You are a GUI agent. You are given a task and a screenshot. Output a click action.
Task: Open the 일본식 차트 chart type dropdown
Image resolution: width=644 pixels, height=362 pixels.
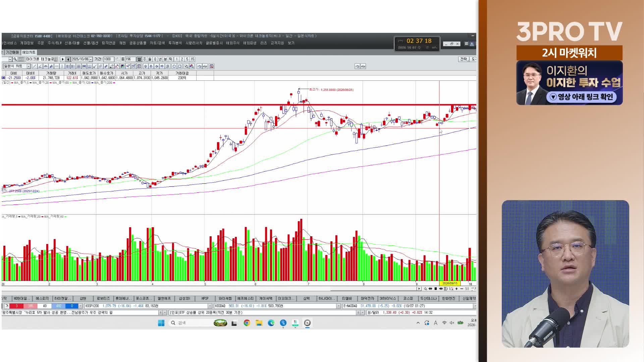(29, 66)
